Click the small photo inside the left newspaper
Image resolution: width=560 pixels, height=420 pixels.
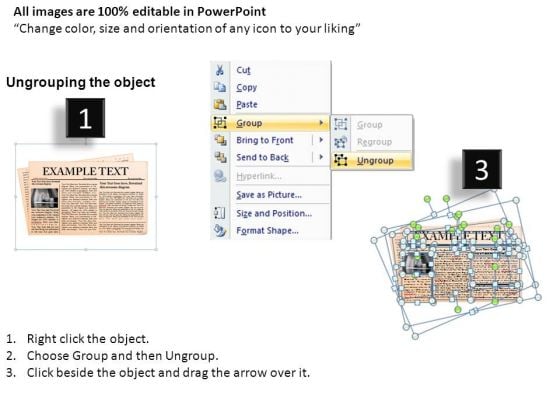pos(45,198)
